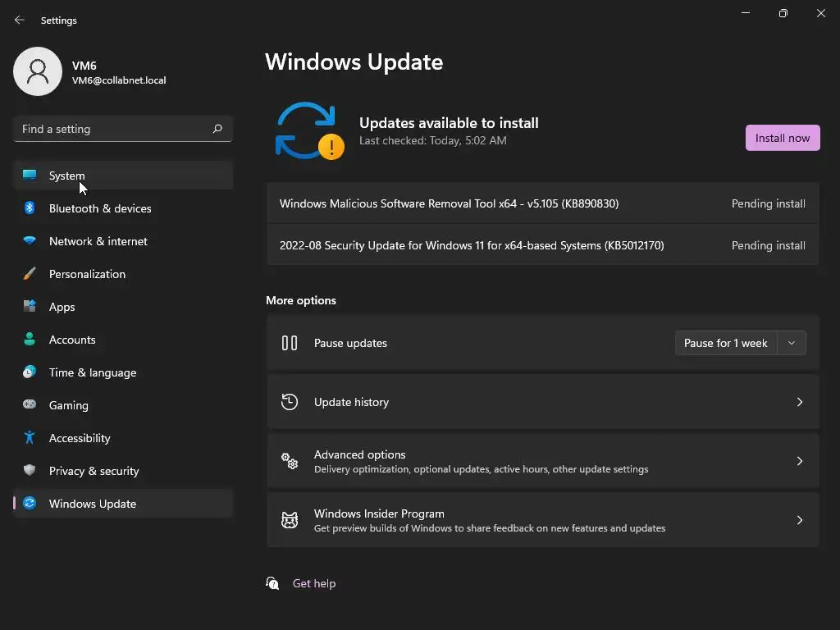This screenshot has height=630, width=840.
Task: Go to Time & language settings
Action: (x=93, y=372)
